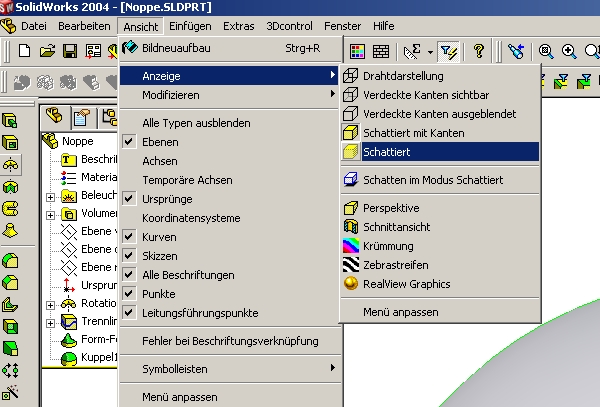Click the shell feature icon in sidebar
This screenshot has height=407, width=600.
(x=10, y=327)
